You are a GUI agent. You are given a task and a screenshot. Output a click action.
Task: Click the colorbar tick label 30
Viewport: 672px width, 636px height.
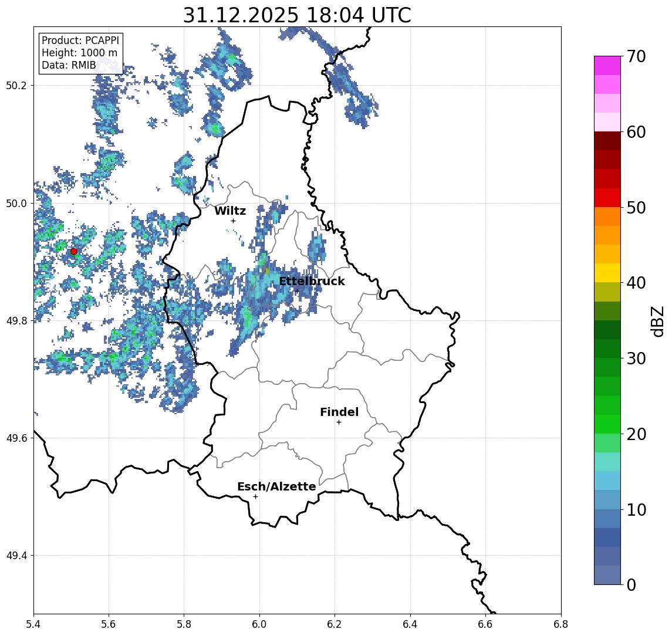(636, 358)
